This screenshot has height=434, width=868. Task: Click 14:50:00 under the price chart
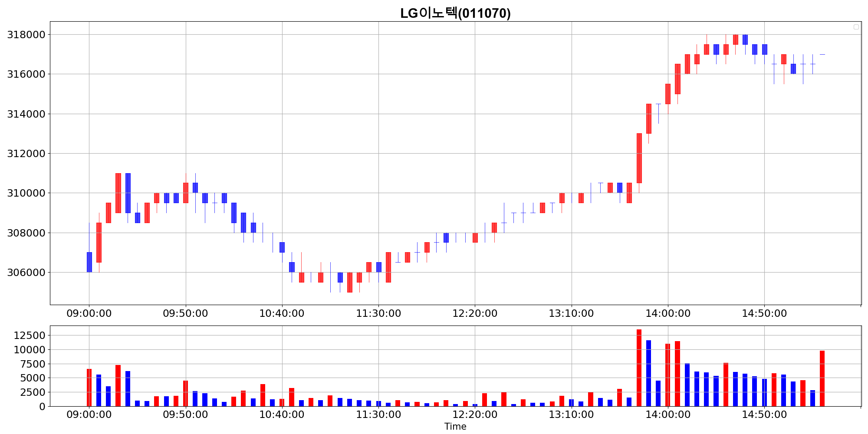point(764,313)
